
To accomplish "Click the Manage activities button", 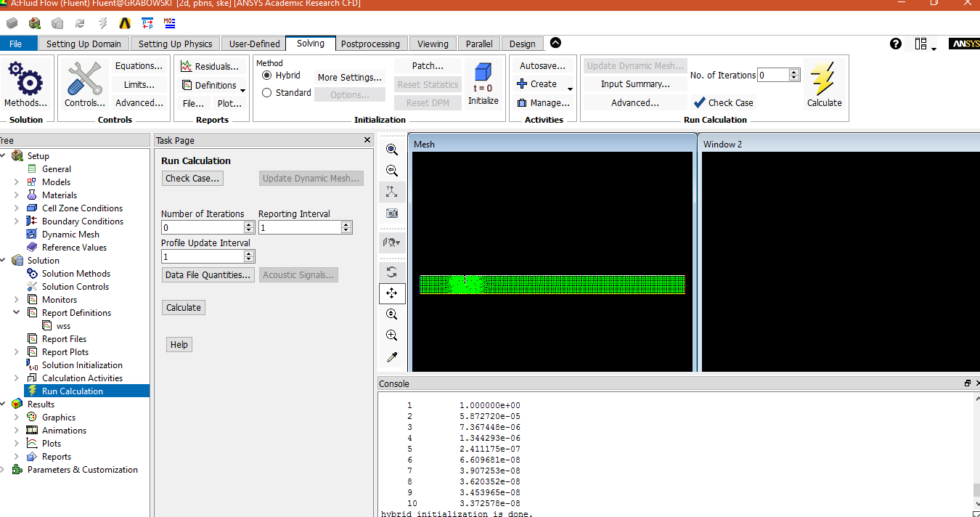I will pos(543,103).
